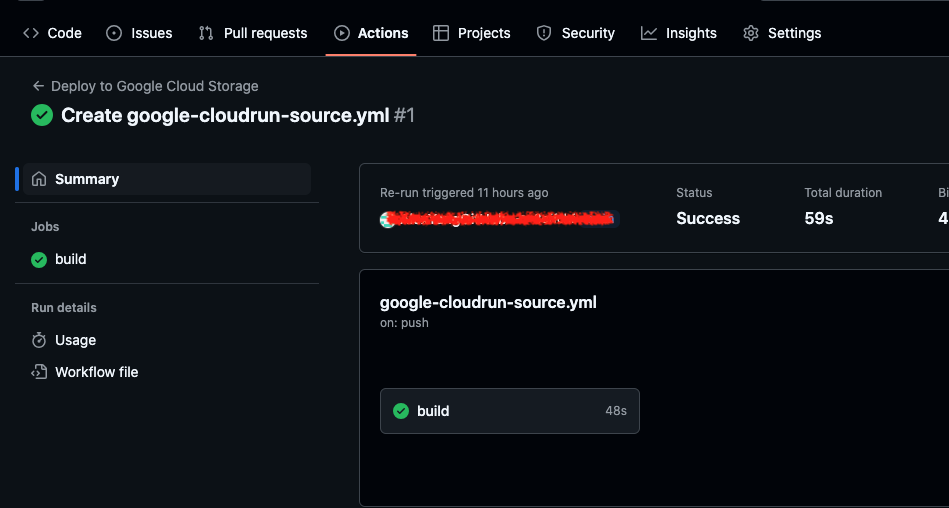Open the Issues tab
949x508 pixels.
tap(139, 33)
